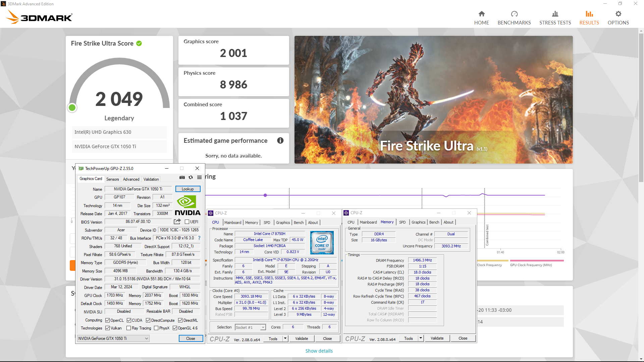Viewport: 644px width, 362px height.
Task: Open the BENCHMARKS section in 3DMark
Action: (x=514, y=18)
